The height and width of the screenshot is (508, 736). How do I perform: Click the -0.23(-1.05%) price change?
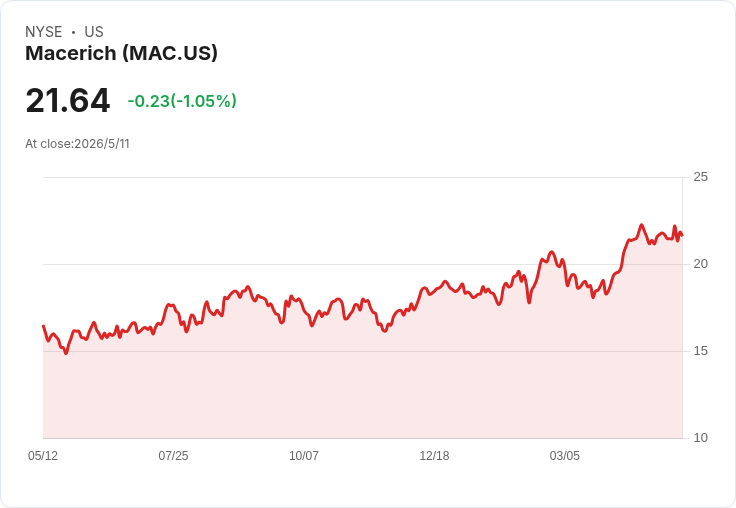[182, 101]
